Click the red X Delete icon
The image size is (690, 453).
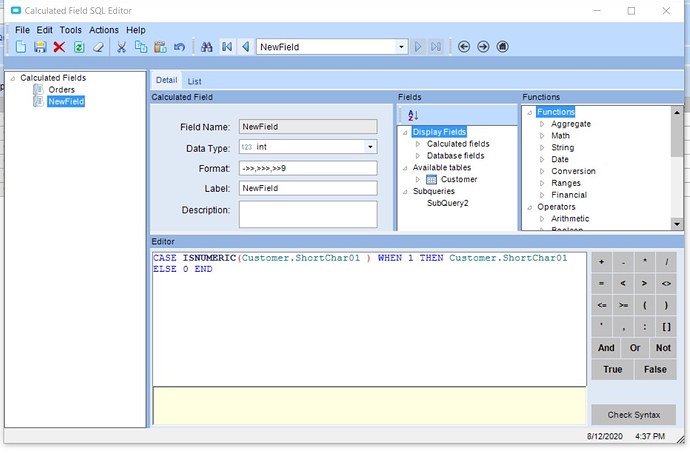pyautogui.click(x=59, y=47)
